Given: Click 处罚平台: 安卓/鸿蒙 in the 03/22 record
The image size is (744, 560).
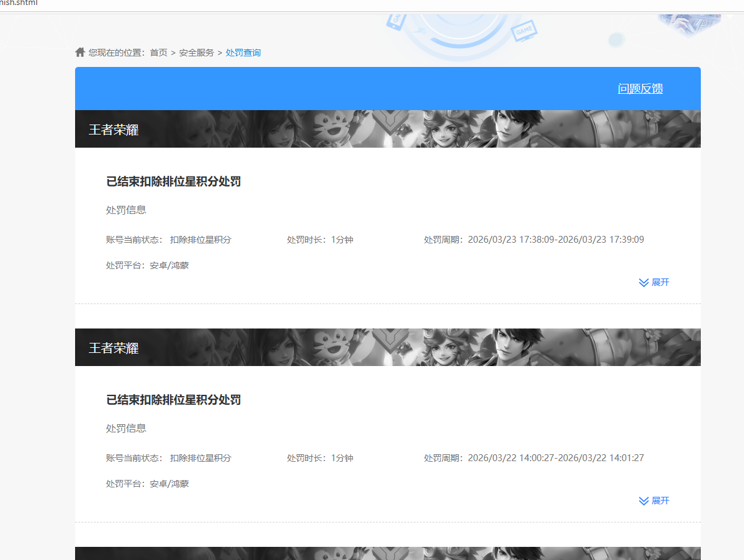Looking at the screenshot, I should 147,484.
